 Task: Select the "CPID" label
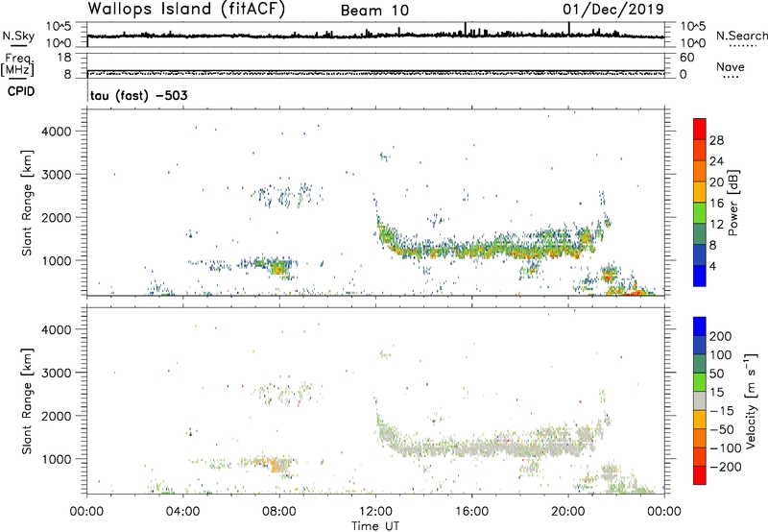(x=21, y=91)
